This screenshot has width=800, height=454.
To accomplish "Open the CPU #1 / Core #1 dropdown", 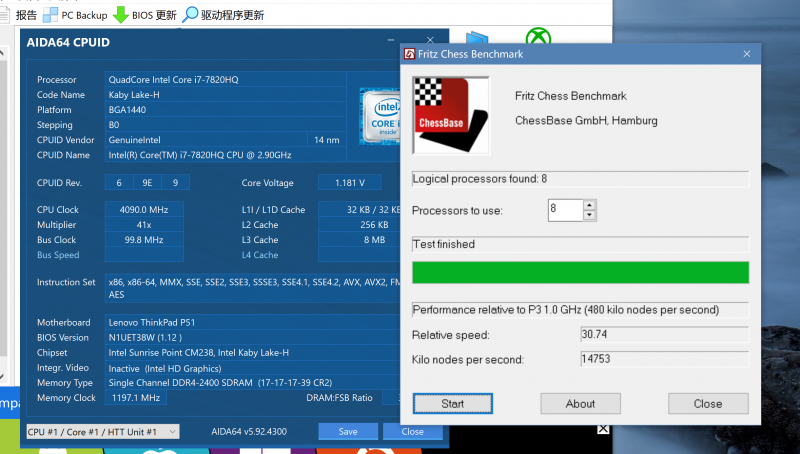I will [103, 432].
